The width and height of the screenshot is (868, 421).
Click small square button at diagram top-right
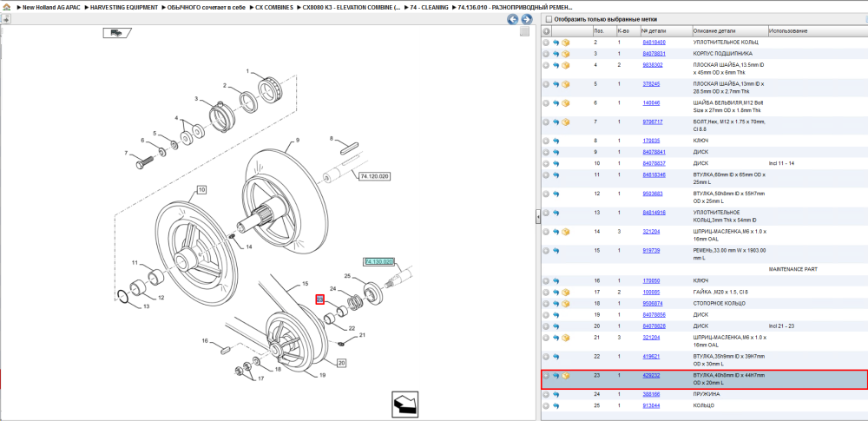click(x=525, y=31)
